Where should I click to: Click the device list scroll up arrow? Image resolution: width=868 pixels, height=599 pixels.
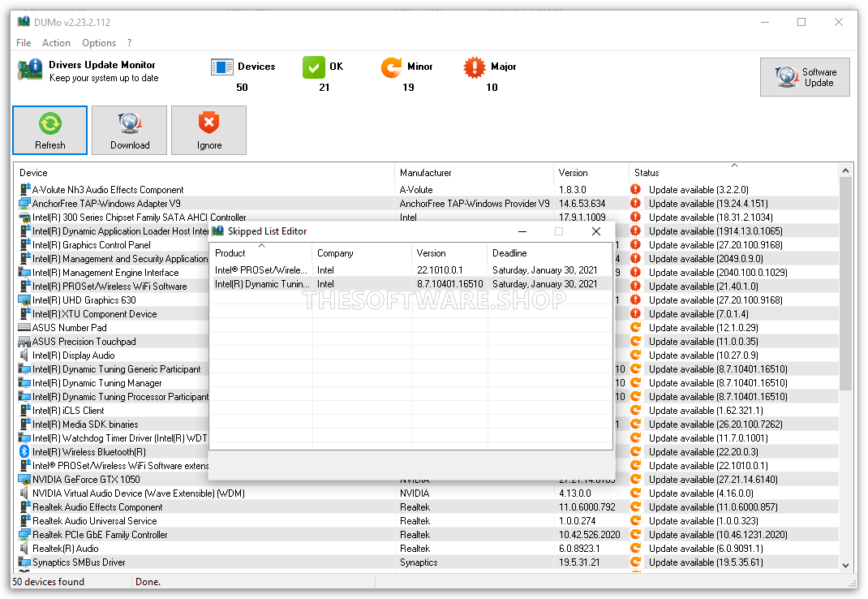[845, 170]
